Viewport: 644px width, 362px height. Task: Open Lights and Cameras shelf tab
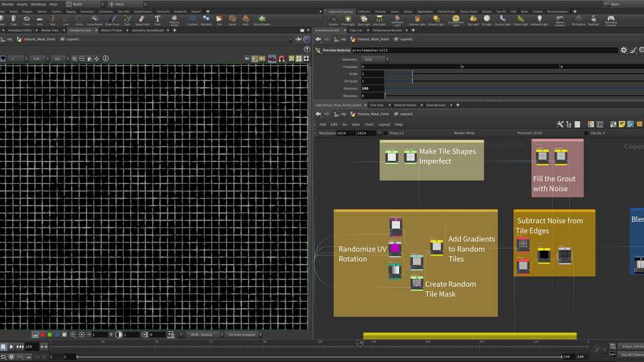340,11
